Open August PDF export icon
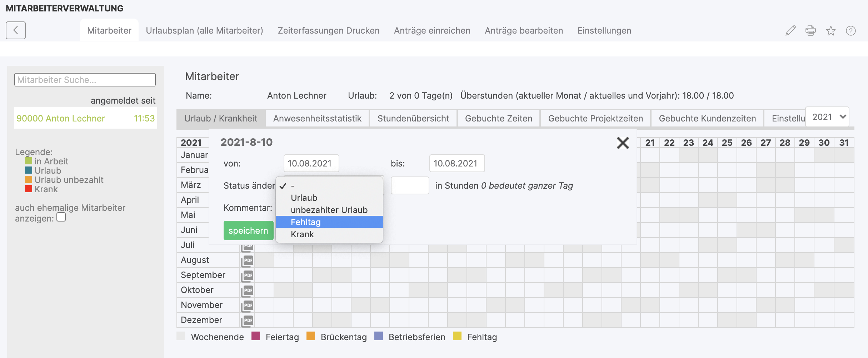The width and height of the screenshot is (868, 358). (x=247, y=261)
